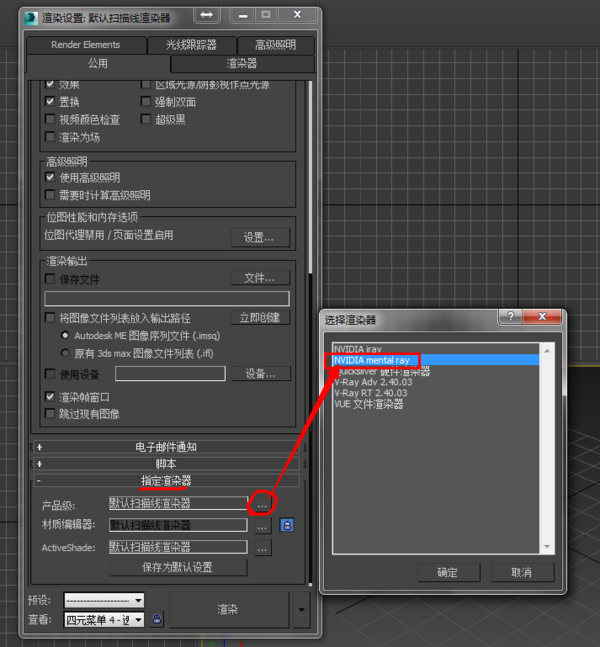Select V-Ray Adv 2.40.03 in list

coord(436,382)
